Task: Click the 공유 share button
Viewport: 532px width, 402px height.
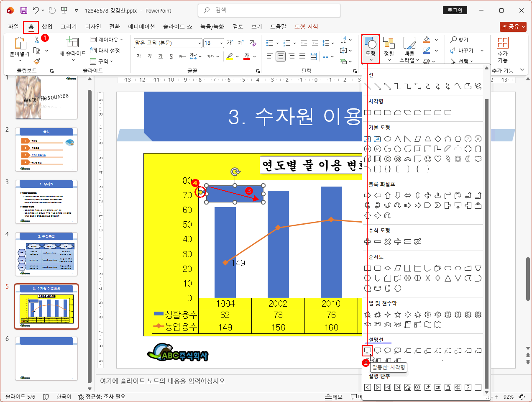Action: point(513,27)
